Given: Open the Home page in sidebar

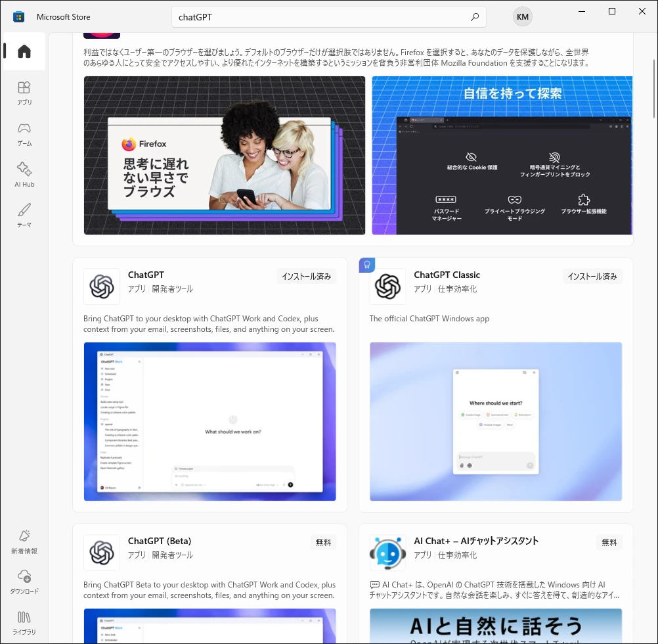Looking at the screenshot, I should 24,51.
